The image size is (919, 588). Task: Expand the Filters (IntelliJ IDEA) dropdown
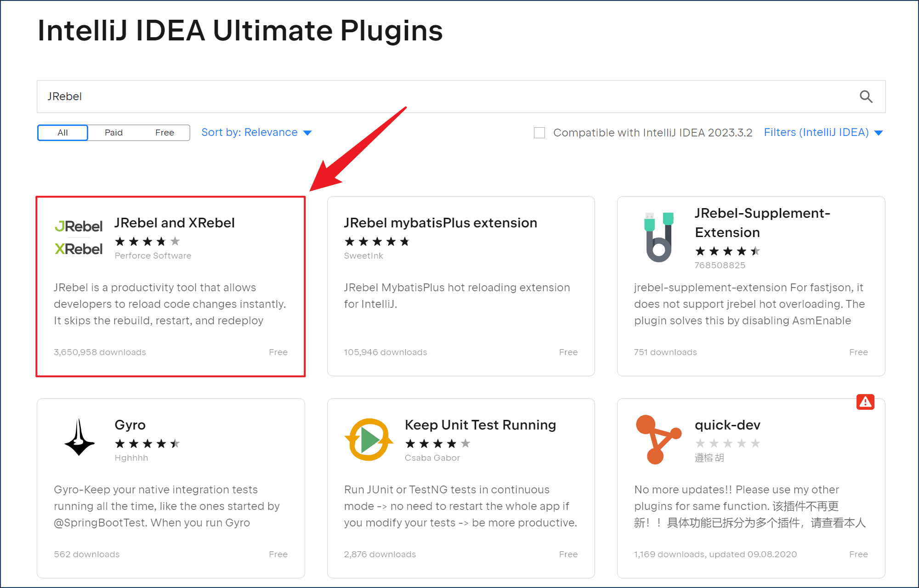coord(823,132)
